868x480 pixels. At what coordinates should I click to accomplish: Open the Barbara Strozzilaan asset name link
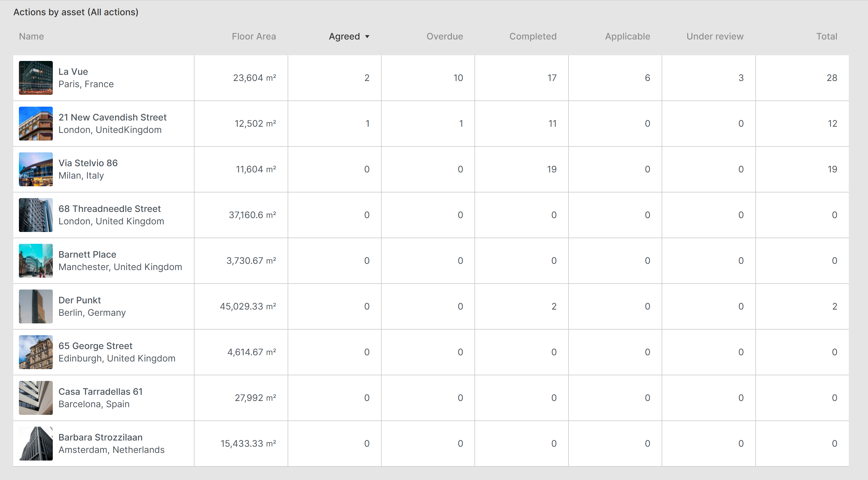click(x=100, y=437)
